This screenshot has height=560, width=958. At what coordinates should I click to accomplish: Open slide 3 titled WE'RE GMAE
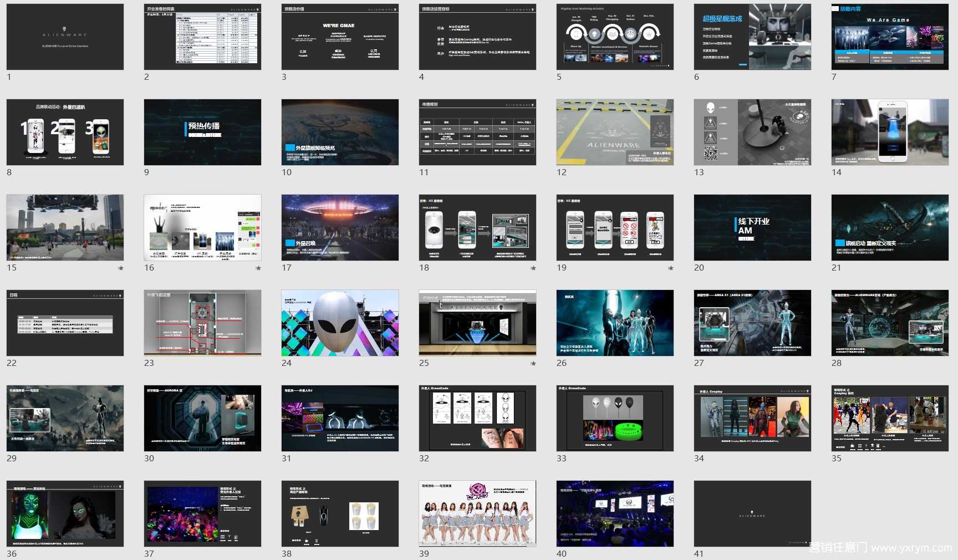pyautogui.click(x=340, y=37)
